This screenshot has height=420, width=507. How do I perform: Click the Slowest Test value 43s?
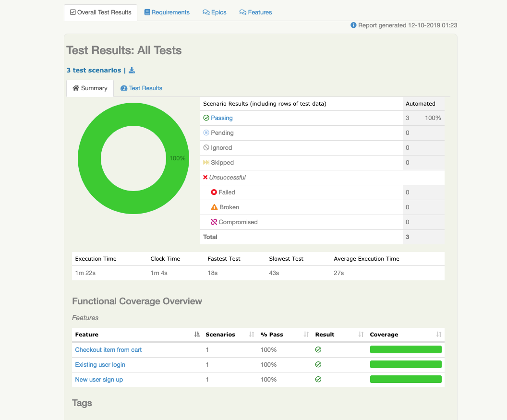274,273
